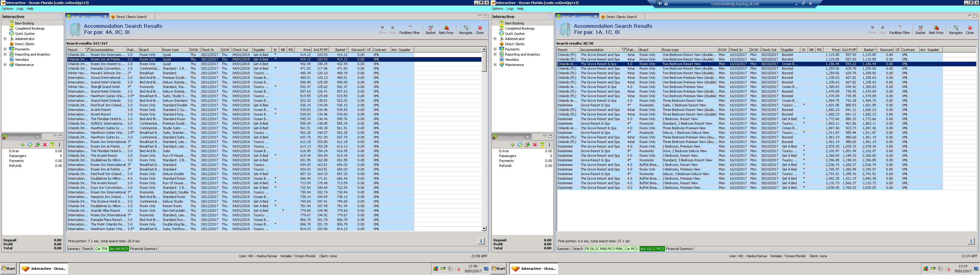Expand Payments node in right window tree
This screenshot has width=980, height=275.
click(x=495, y=50)
